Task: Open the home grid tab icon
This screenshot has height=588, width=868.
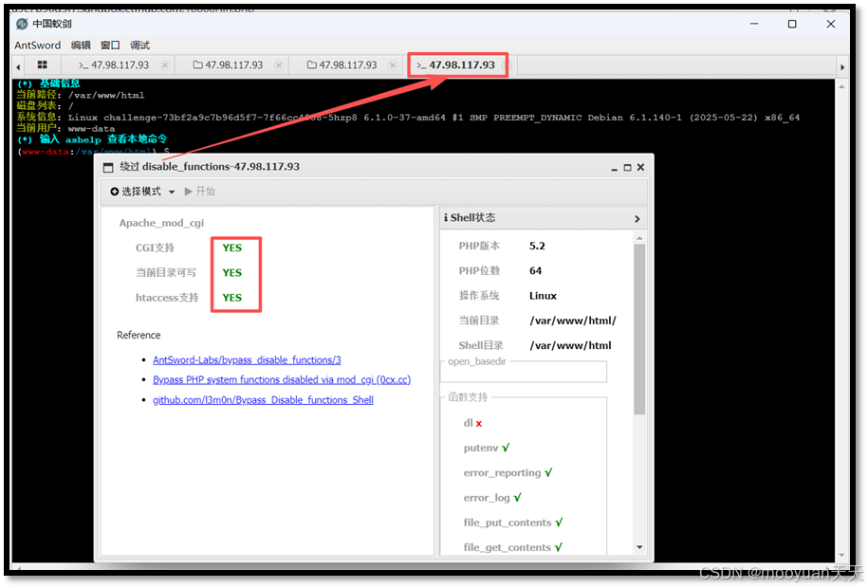Action: click(42, 64)
